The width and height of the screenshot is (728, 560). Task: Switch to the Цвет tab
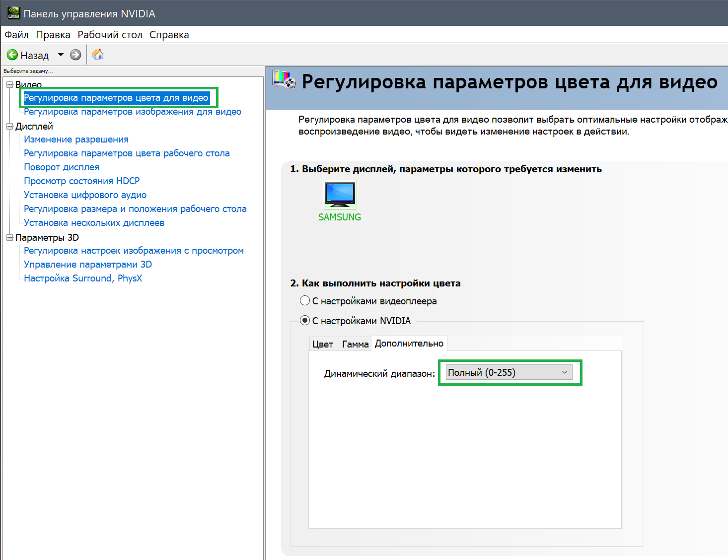click(323, 344)
